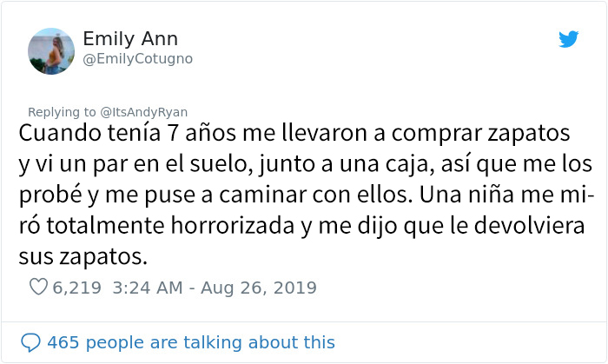Click the Twitter bird logo

[568, 39]
